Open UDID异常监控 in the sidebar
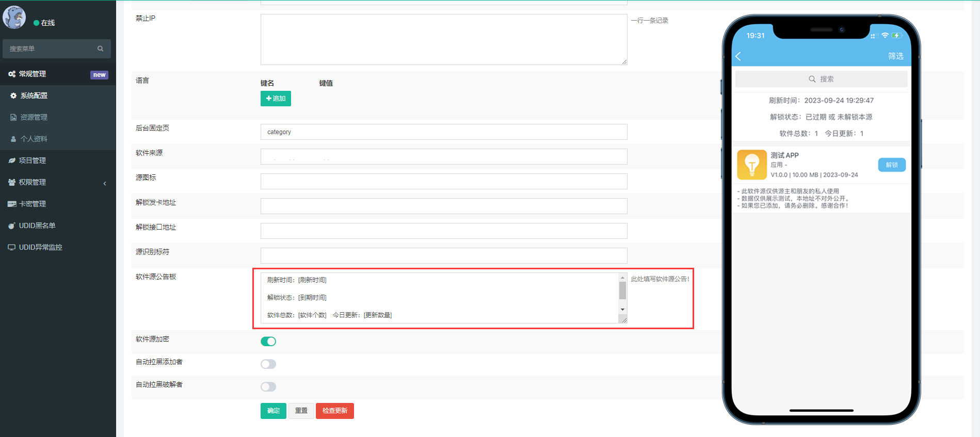The width and height of the screenshot is (980, 437). coord(58,248)
